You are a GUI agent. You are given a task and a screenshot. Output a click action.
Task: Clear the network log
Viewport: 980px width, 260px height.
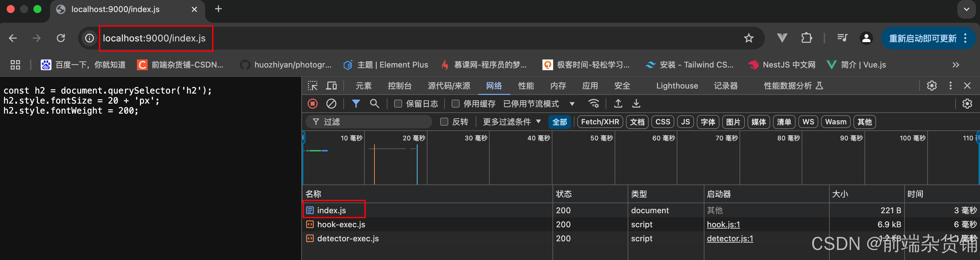pos(331,104)
